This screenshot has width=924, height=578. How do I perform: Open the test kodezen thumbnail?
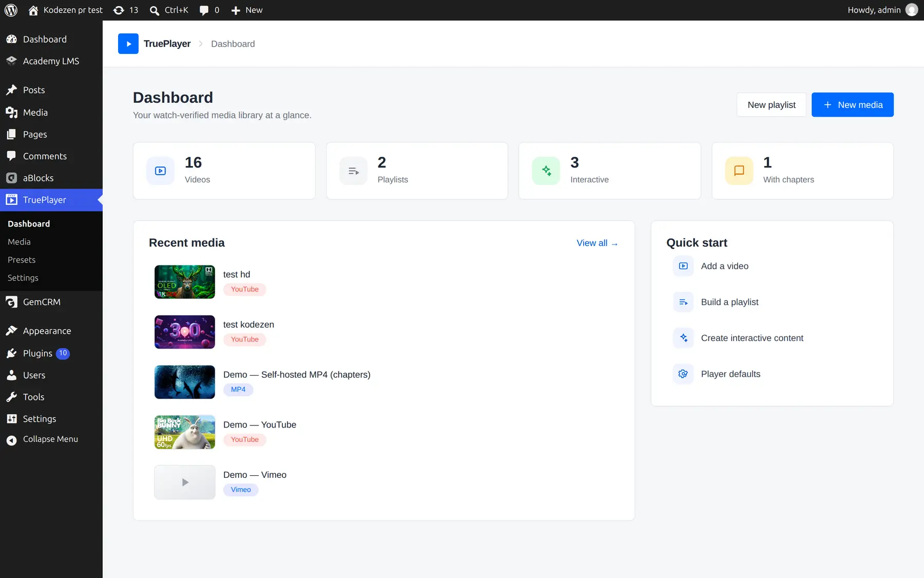pyautogui.click(x=185, y=332)
